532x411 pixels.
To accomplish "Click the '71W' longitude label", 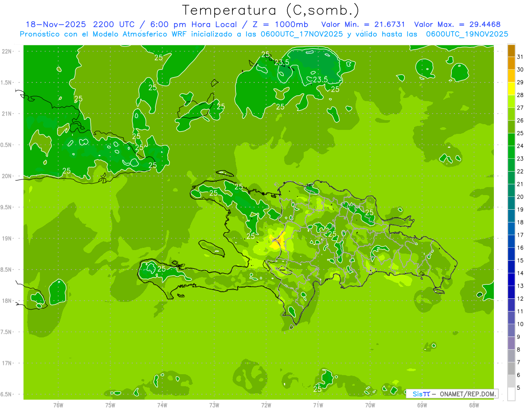I will pyautogui.click(x=318, y=405).
